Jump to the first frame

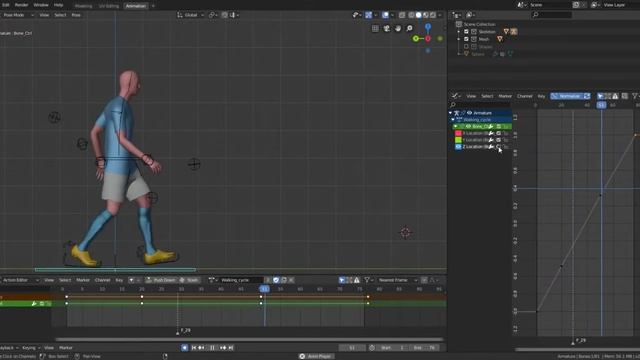[x=194, y=348]
